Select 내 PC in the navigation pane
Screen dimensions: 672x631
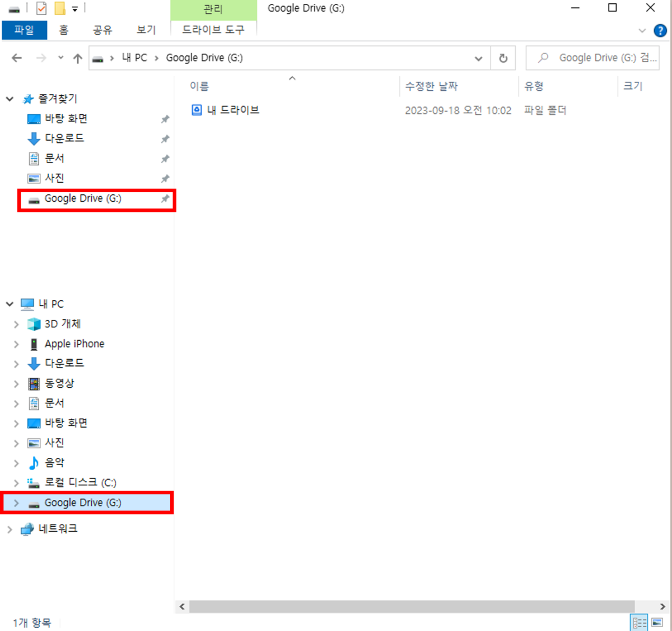51,304
